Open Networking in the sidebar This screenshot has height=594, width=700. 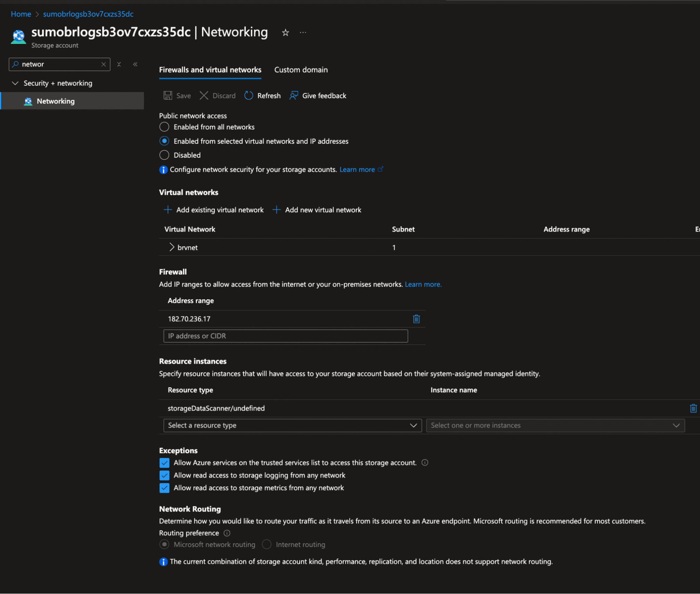point(55,101)
